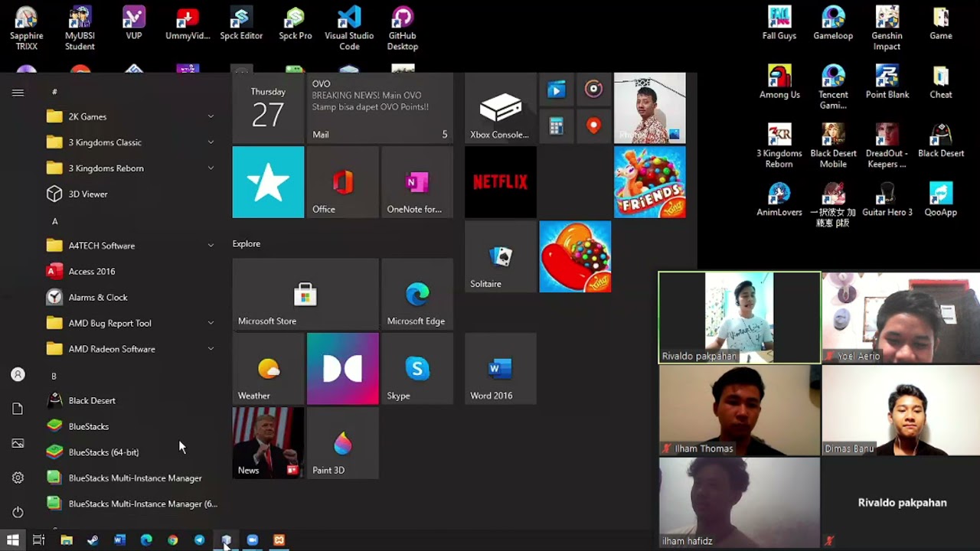Open Steam from the taskbar
The height and width of the screenshot is (551, 980).
[x=93, y=540]
